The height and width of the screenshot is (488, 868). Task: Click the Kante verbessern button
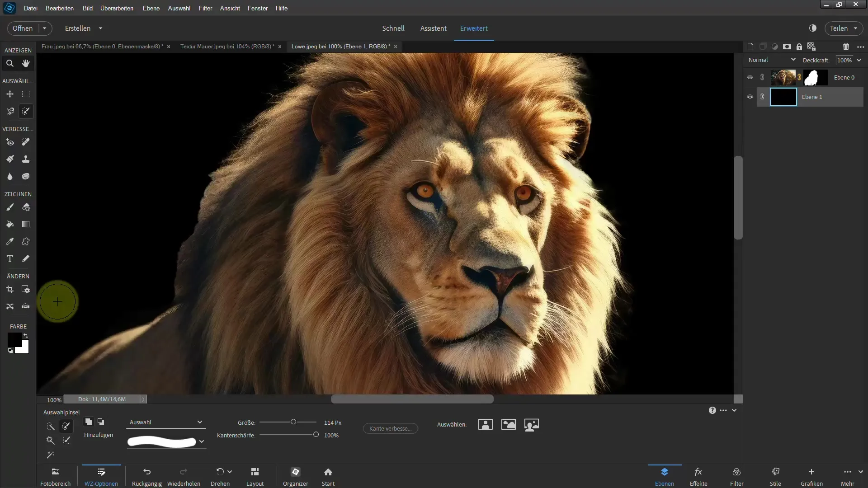pyautogui.click(x=390, y=428)
